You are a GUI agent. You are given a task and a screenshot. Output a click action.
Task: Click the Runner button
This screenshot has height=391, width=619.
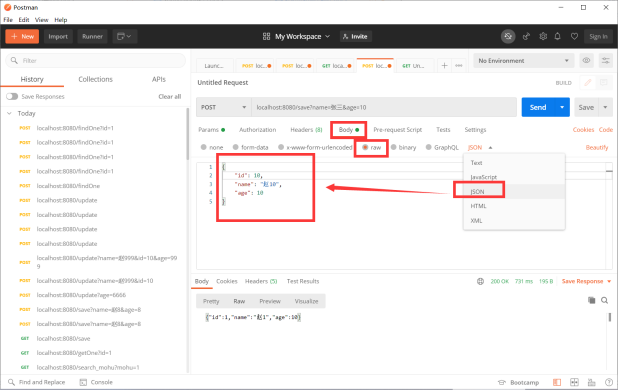[92, 36]
